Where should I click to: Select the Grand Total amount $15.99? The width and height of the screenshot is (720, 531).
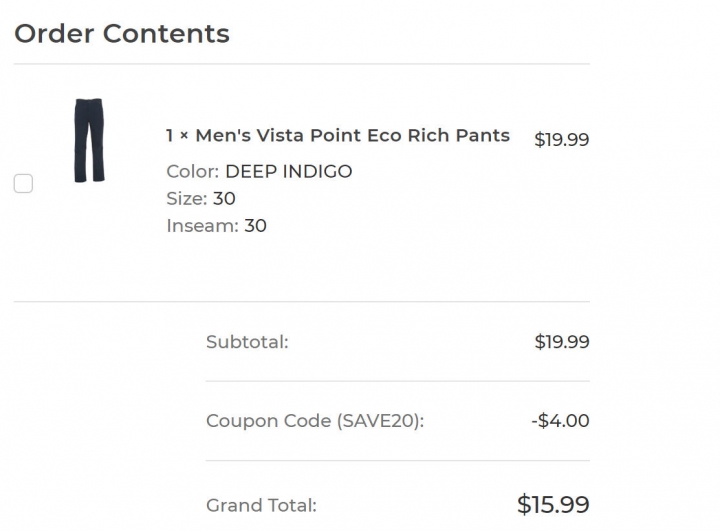553,504
